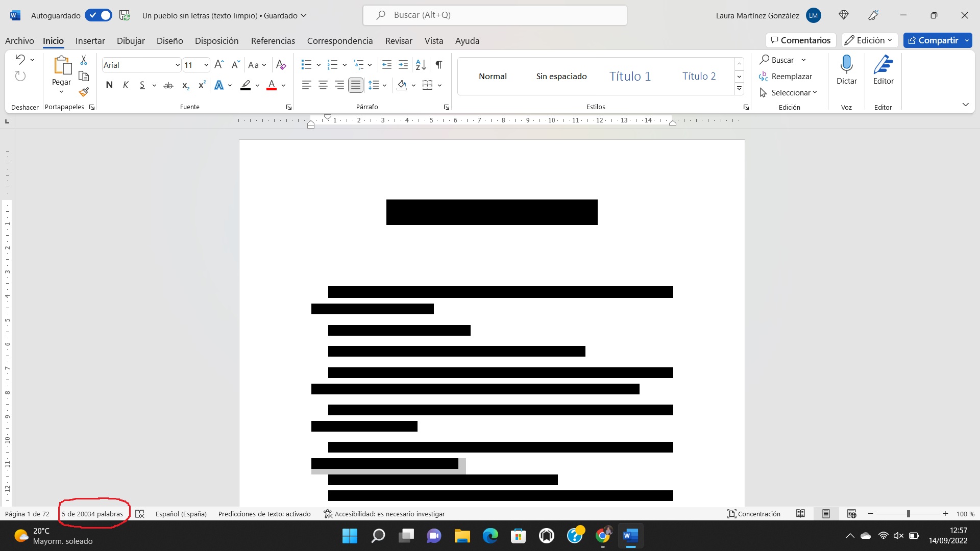Click the Compartir button

coord(933,40)
